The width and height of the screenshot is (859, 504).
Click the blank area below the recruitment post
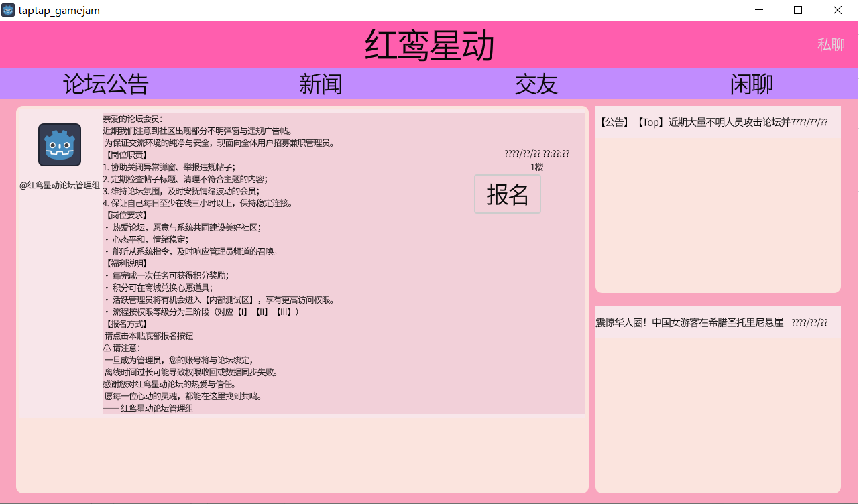point(302,456)
